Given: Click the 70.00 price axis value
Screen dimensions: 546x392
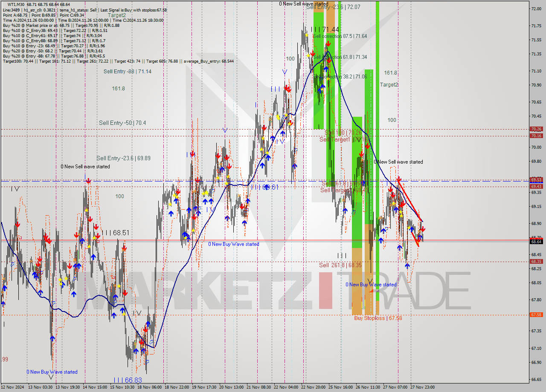Looking at the screenshot, I should coord(536,147).
